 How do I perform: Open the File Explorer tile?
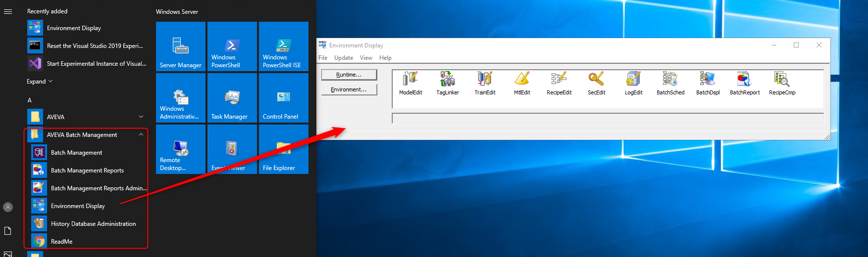pyautogui.click(x=284, y=149)
